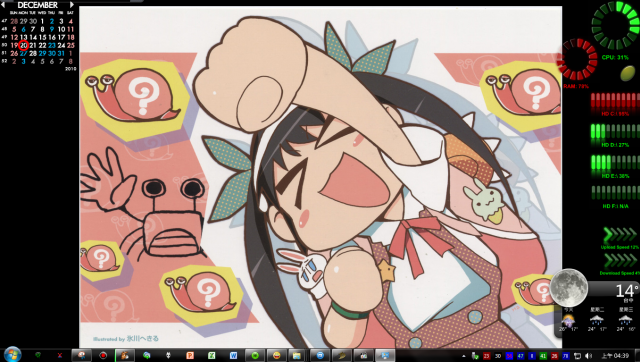640x362 pixels.
Task: Click the green circle taskbar icon
Action: pyautogui.click(x=255, y=355)
